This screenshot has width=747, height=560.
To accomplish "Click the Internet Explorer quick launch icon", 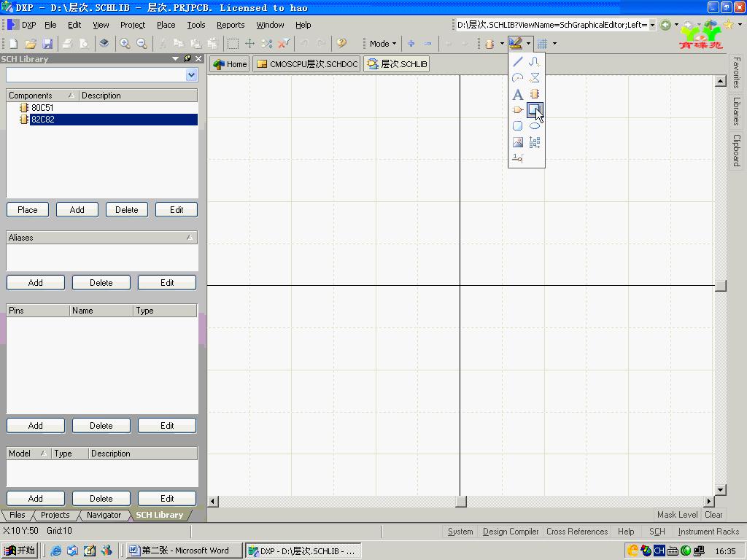I will [55, 551].
